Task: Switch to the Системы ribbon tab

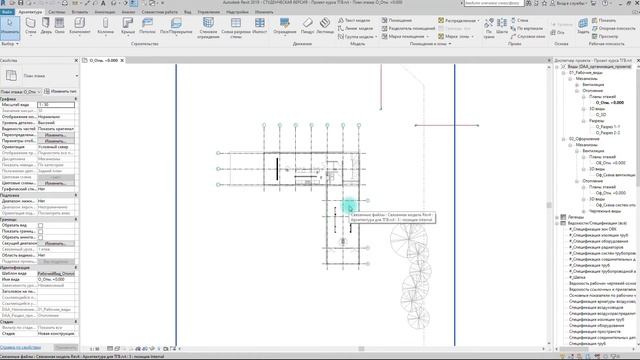Action: point(57,12)
